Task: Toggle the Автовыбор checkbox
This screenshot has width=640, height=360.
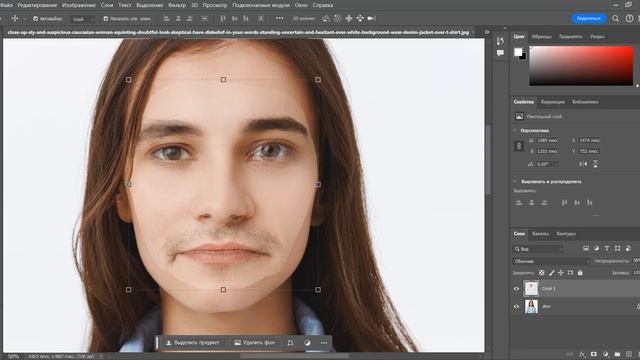Action: pyautogui.click(x=35, y=19)
